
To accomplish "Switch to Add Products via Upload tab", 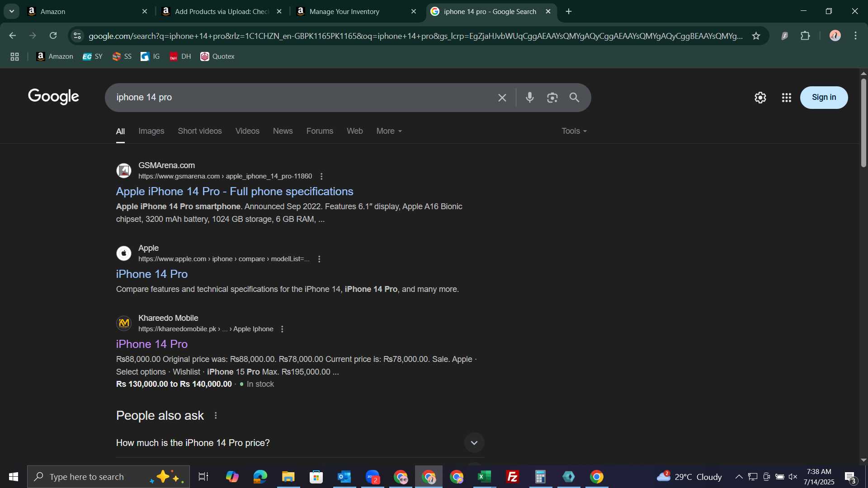I will [222, 12].
